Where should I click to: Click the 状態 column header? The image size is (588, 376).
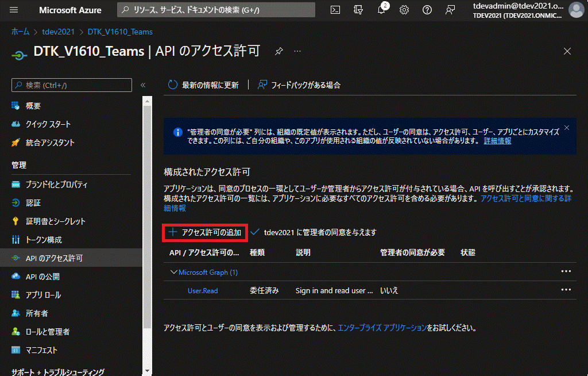[468, 253]
